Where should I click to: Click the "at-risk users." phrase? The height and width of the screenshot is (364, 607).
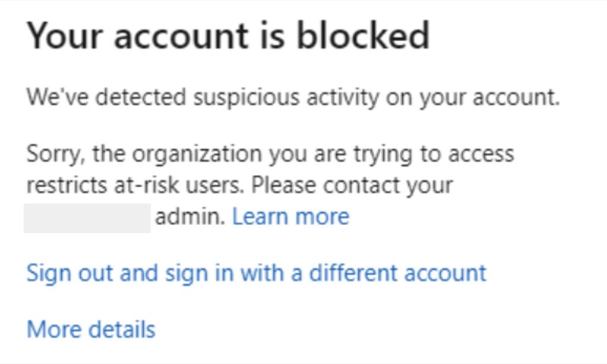click(x=181, y=185)
